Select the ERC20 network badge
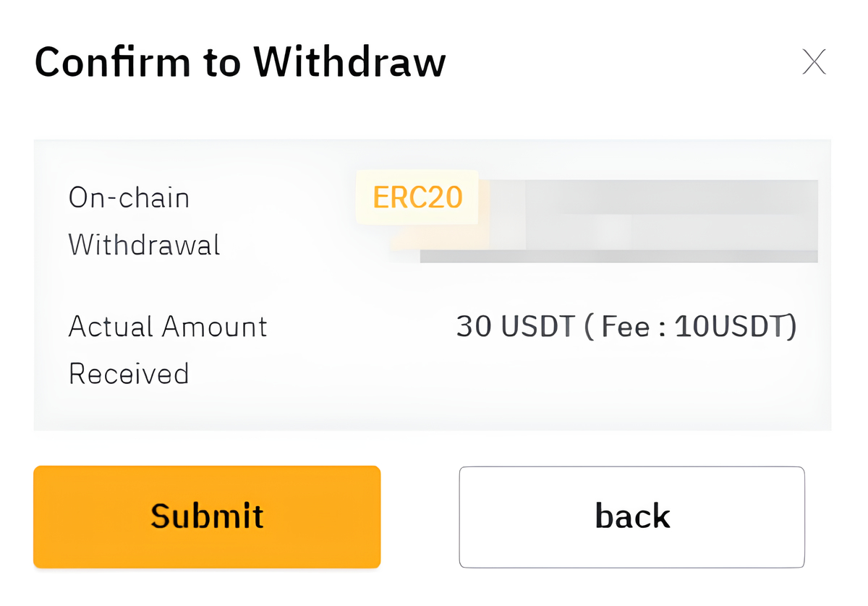868x606 pixels. (417, 197)
